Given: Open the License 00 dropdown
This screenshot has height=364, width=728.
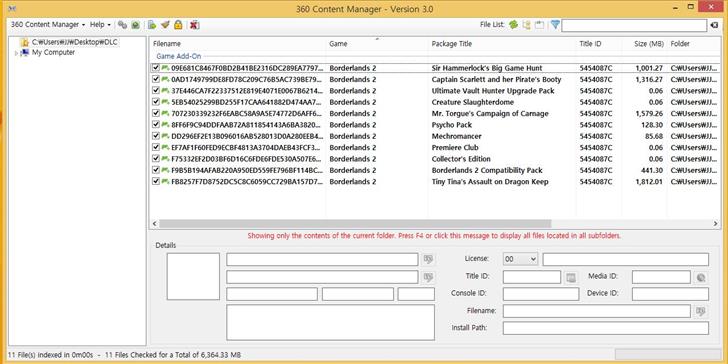Looking at the screenshot, I should point(520,259).
